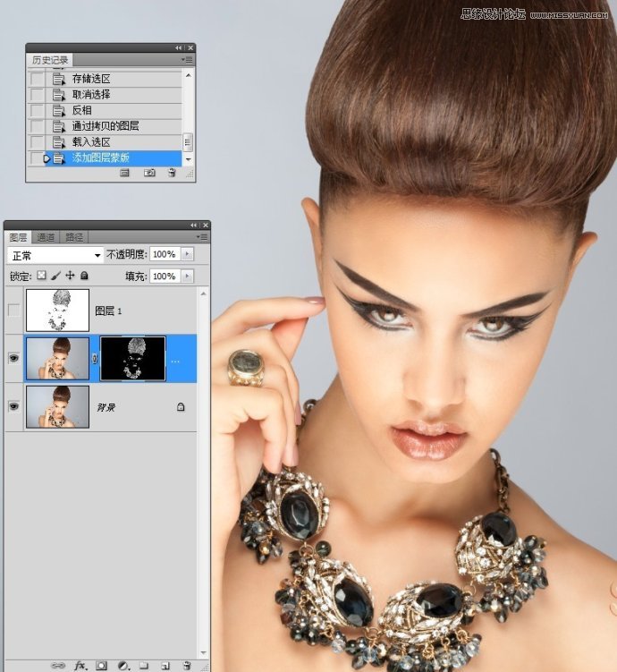
Task: Toggle lock all icon
Action: click(x=84, y=275)
